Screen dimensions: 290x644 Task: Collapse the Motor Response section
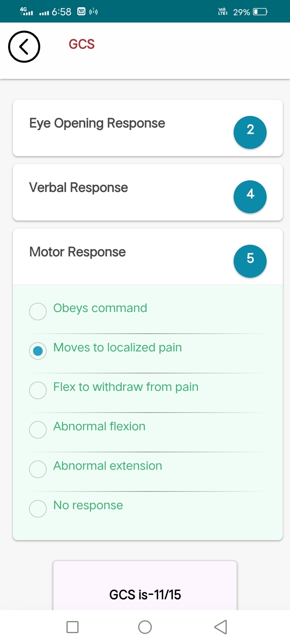148,257
